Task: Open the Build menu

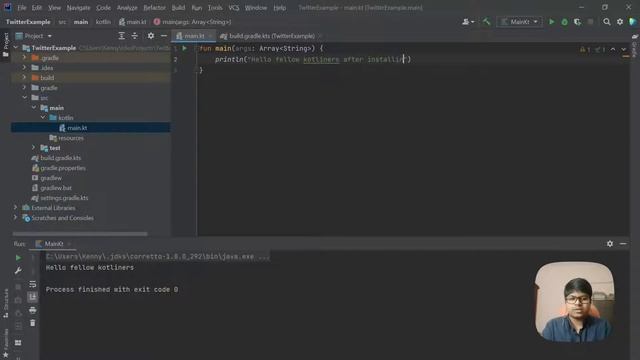Action: tap(178, 8)
